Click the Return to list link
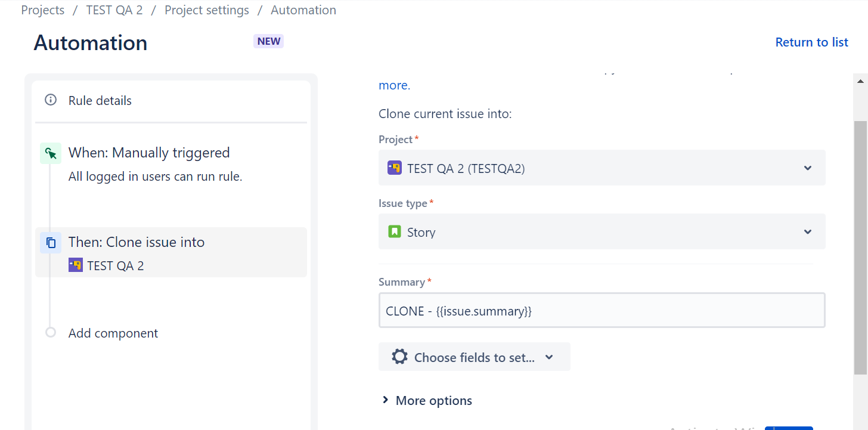 811,42
